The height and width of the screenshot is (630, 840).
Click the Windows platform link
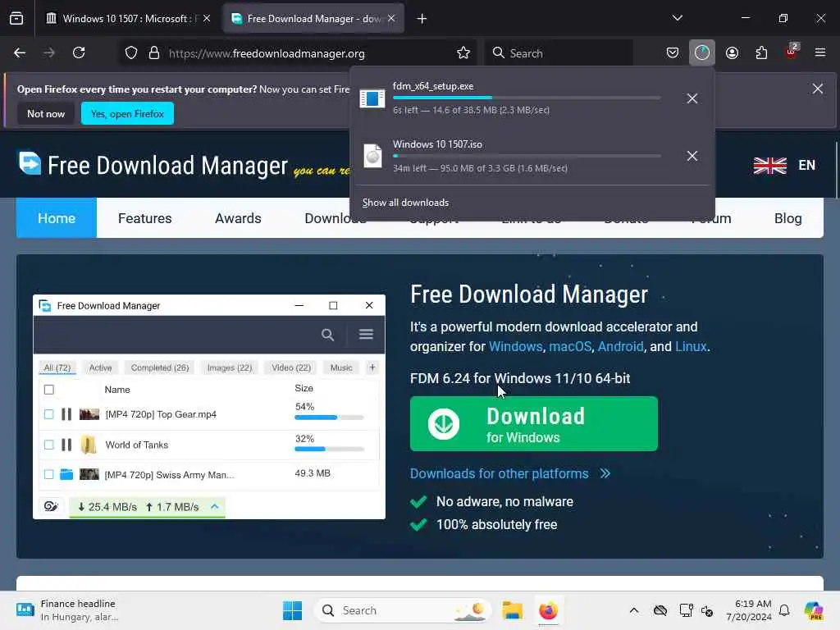pyautogui.click(x=515, y=347)
